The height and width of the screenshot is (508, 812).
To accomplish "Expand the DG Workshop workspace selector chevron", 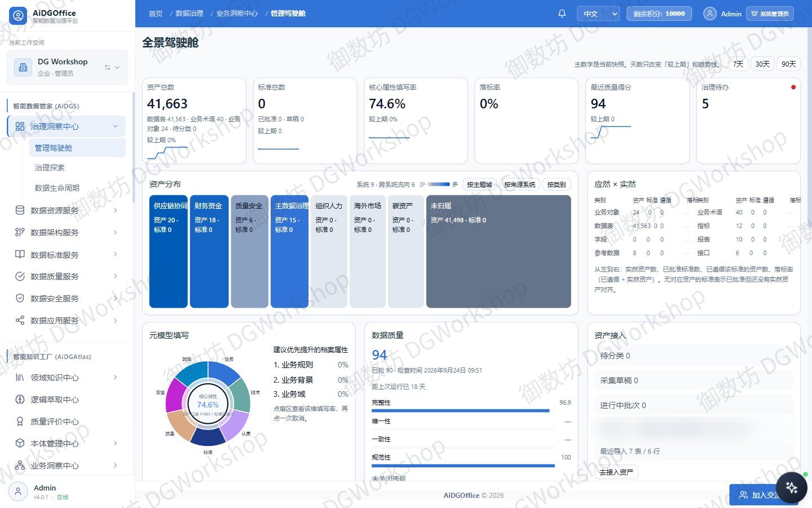I will pos(117,67).
